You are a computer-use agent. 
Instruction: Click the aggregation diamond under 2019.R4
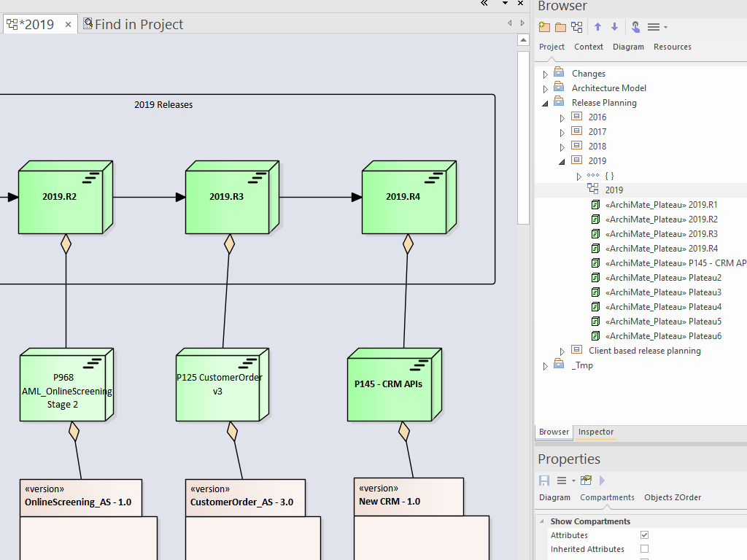(x=408, y=244)
